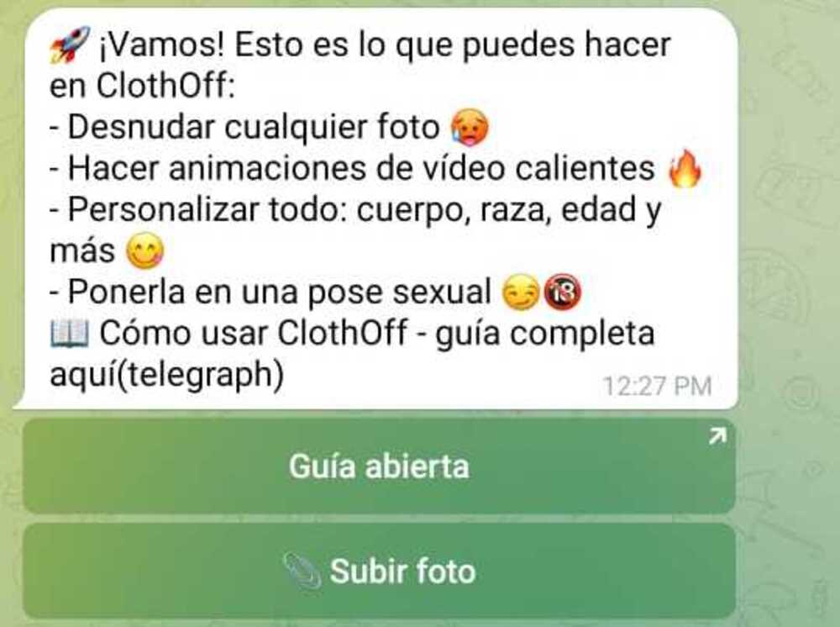840x627 pixels.
Task: Click the 12:27 PM message timestamp
Action: point(658,386)
